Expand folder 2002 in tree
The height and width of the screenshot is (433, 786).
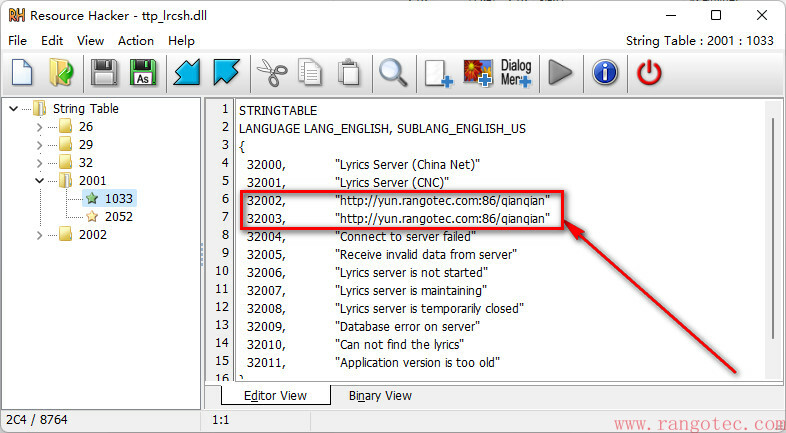pyautogui.click(x=40, y=235)
